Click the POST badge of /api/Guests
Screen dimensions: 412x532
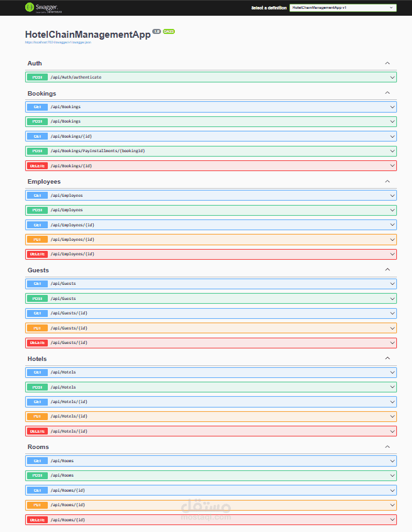click(x=37, y=299)
